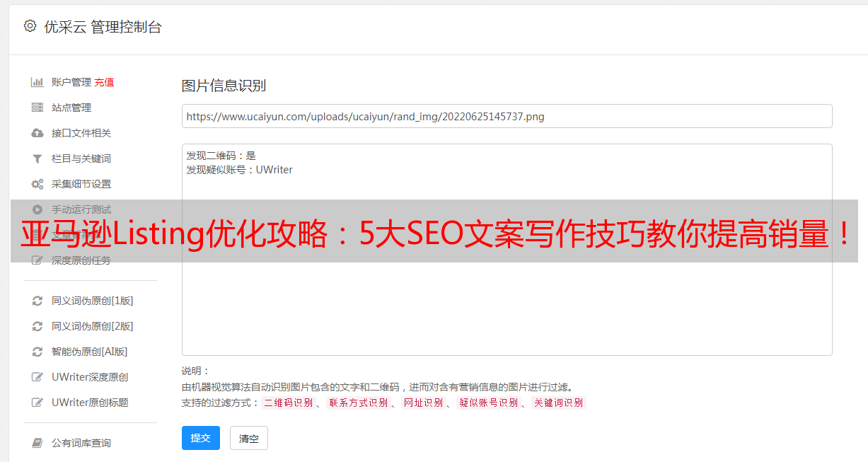Screen dimensions: 868x462
Task: Click the 图片信息识别 heading
Action: [x=224, y=86]
